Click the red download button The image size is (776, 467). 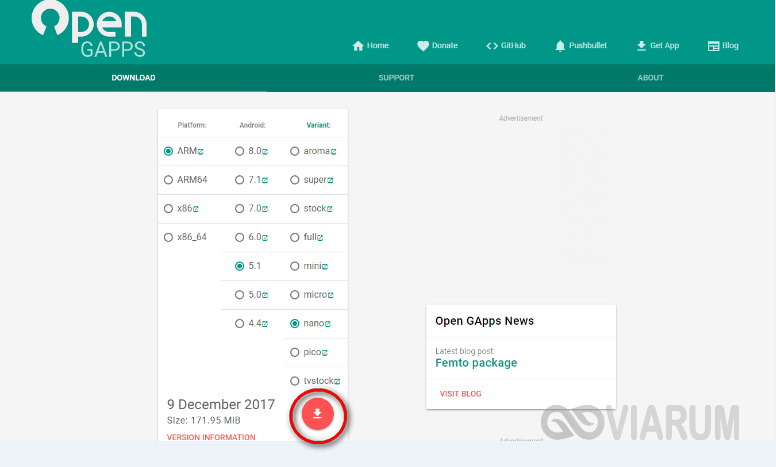point(317,414)
